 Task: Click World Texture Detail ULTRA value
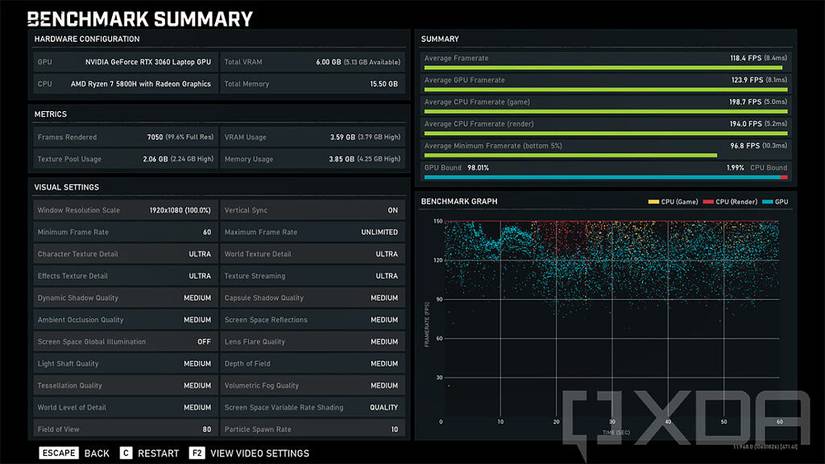[387, 254]
